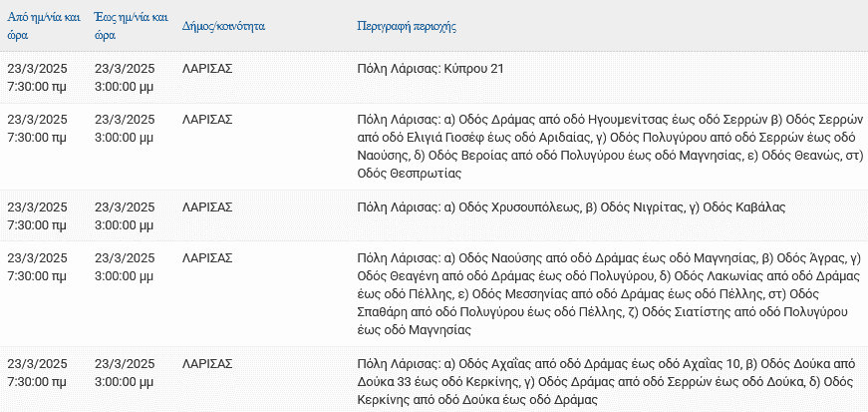Select ΛΑΡΙΣΑΣ cell in the last row
The image size is (868, 412).
(x=207, y=364)
